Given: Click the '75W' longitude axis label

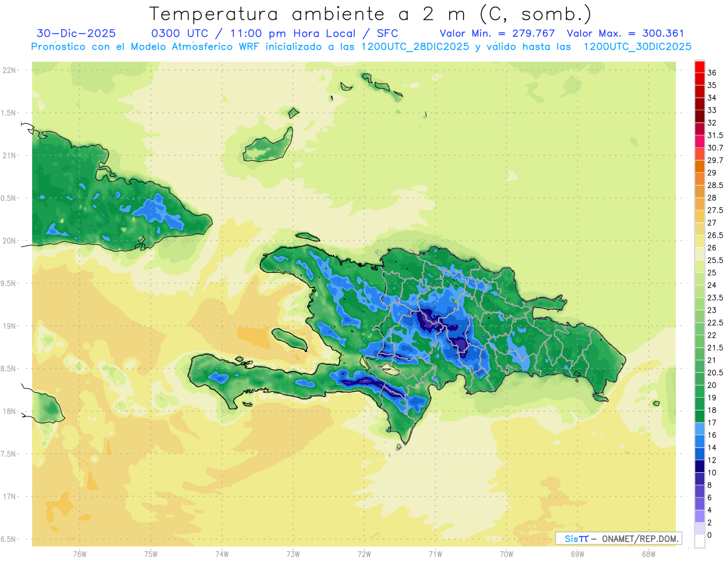Looking at the screenshot, I should tap(151, 554).
